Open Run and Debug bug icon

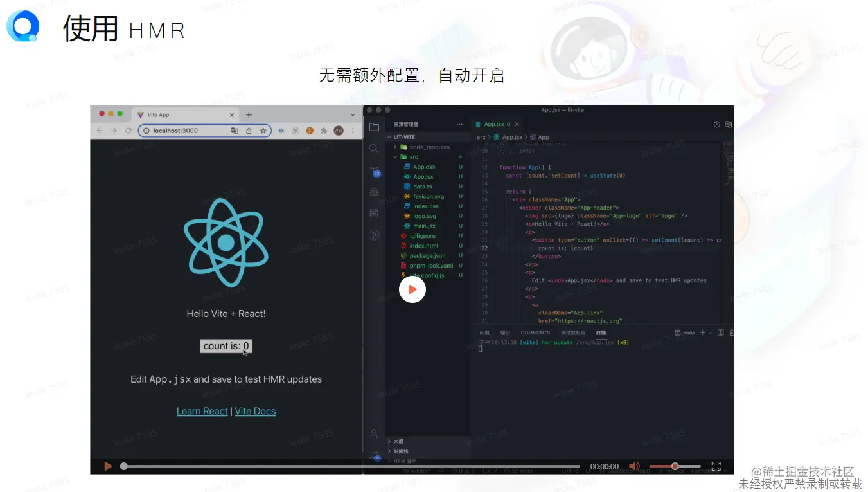point(374,192)
